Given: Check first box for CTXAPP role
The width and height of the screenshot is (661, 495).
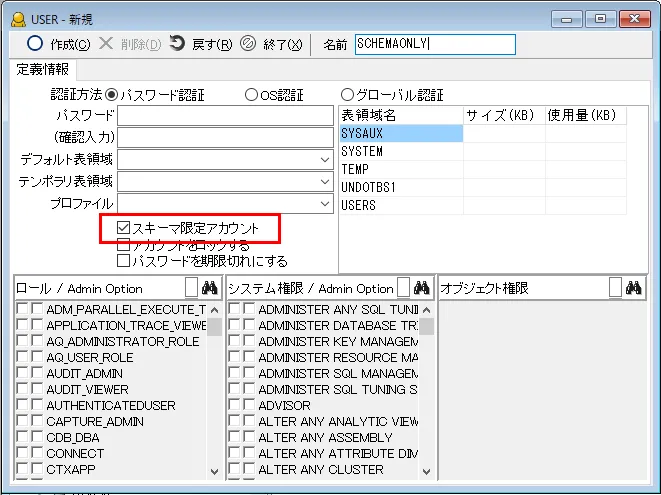Looking at the screenshot, I should click(x=22, y=468).
